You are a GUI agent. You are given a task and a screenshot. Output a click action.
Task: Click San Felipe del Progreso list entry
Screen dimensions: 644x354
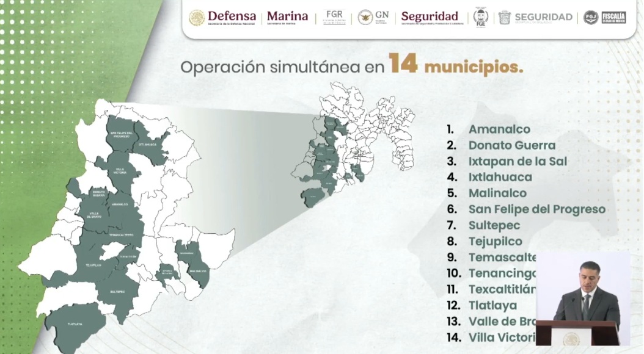(536, 209)
